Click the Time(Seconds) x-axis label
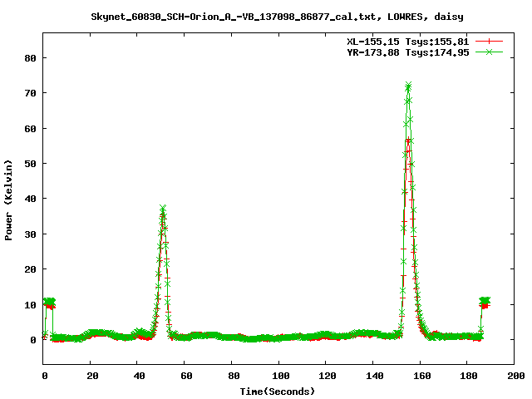Image resolution: width=532 pixels, height=399 pixels. 278,392
